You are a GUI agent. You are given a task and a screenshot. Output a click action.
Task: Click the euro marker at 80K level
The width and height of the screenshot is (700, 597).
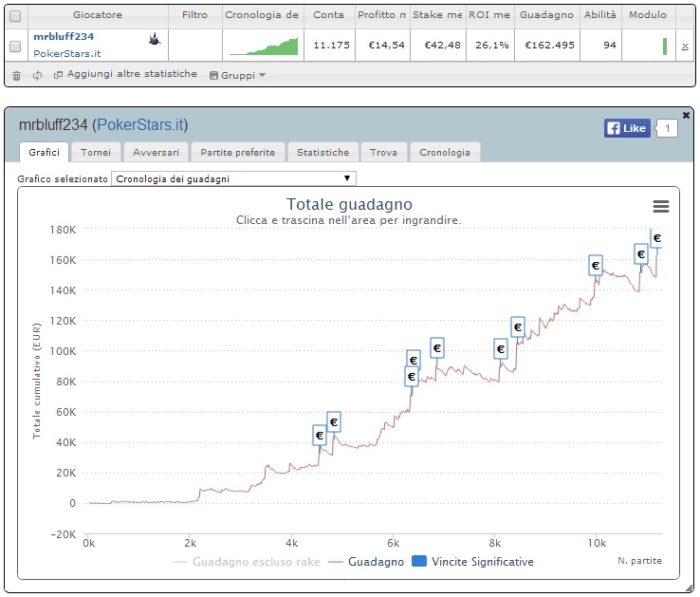pyautogui.click(x=411, y=377)
